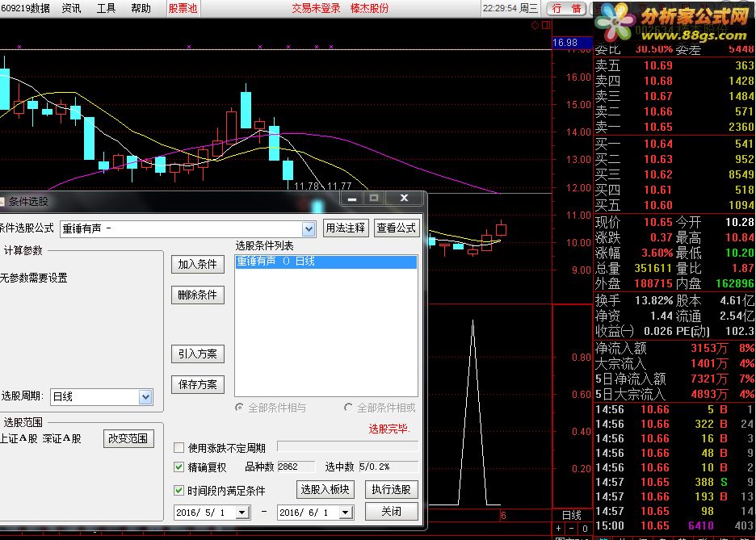This screenshot has height=540, width=756.
Task: Click the 14:57 10.65 388 S trade row
Action: tap(674, 482)
